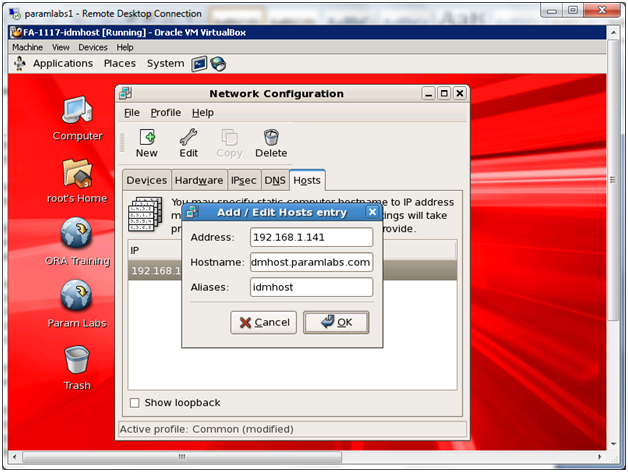This screenshot has height=472, width=628.
Task: Click the Add / Edit Hosts dialog title icon
Action: click(192, 212)
